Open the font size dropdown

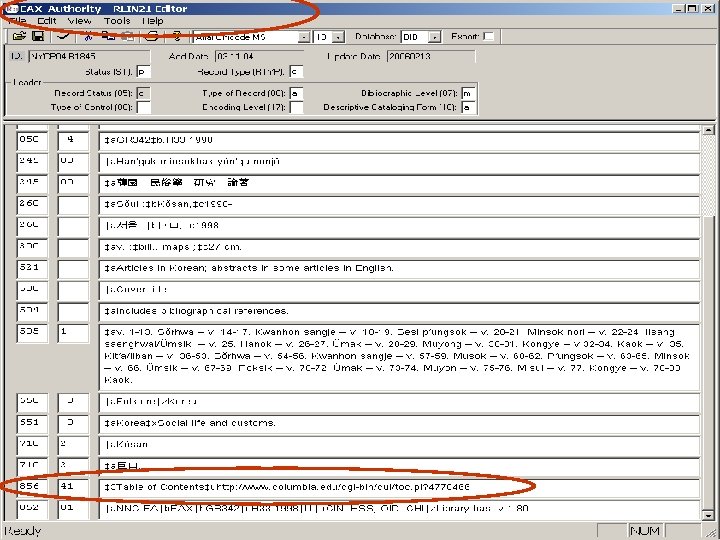[x=338, y=37]
